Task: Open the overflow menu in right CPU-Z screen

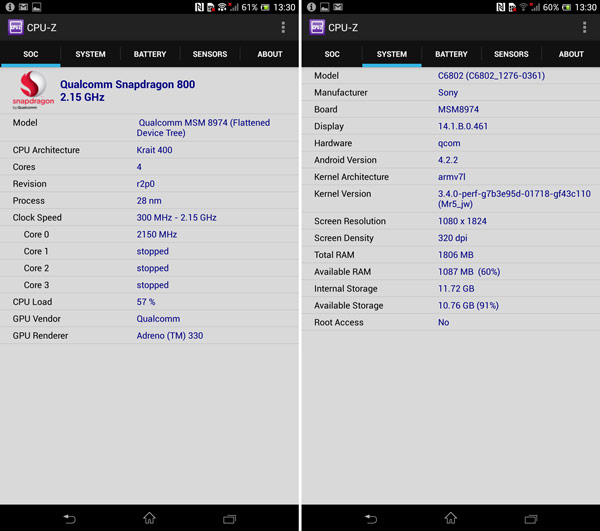Action: coord(584,28)
